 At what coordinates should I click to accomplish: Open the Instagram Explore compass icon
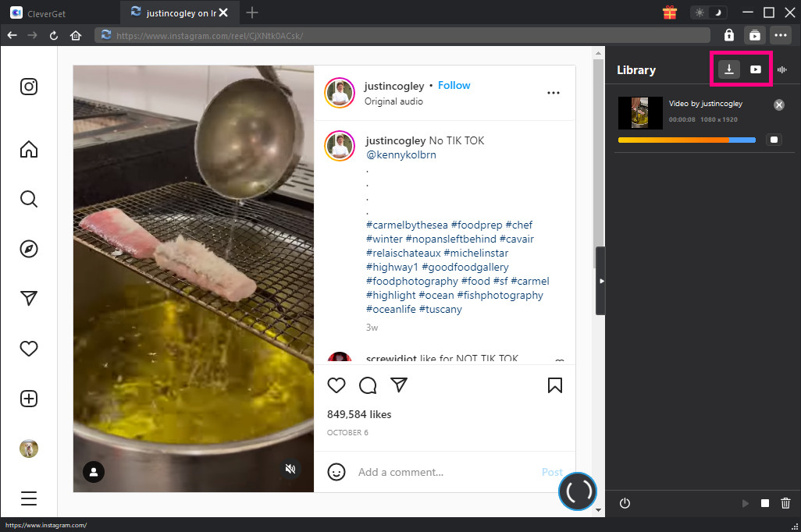click(29, 249)
